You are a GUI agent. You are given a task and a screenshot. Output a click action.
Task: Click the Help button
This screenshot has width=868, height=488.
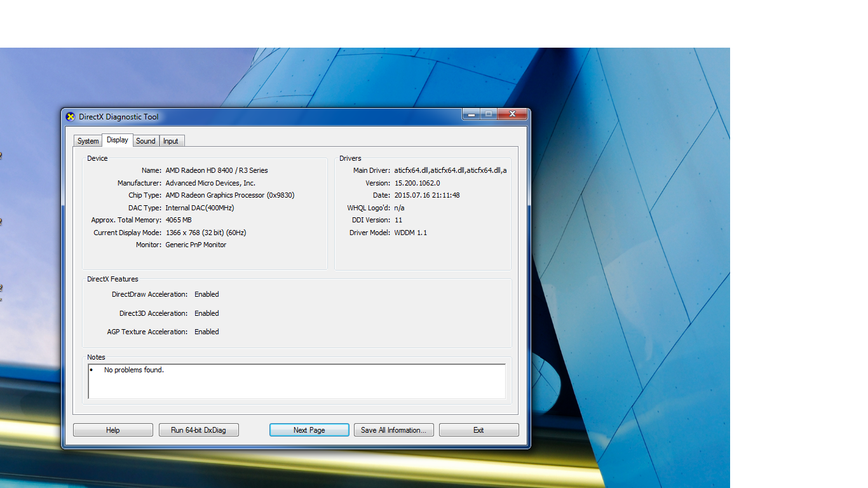(113, 430)
